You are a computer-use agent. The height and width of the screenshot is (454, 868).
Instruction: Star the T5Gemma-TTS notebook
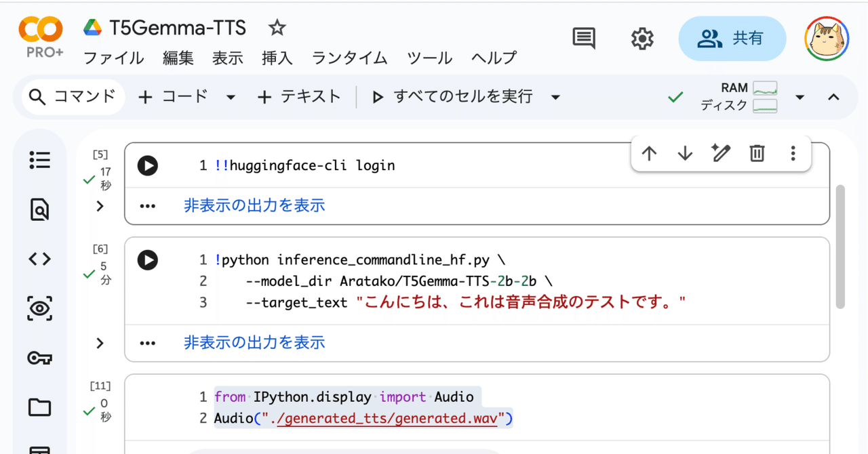[x=277, y=28]
